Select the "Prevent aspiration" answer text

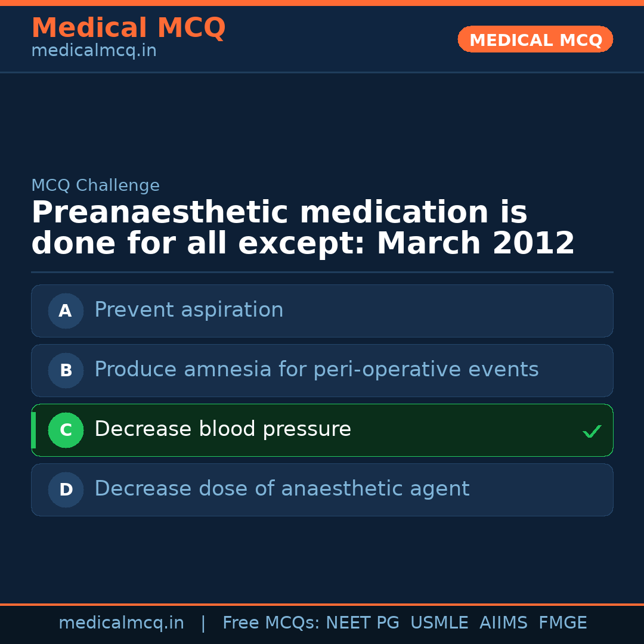(188, 310)
